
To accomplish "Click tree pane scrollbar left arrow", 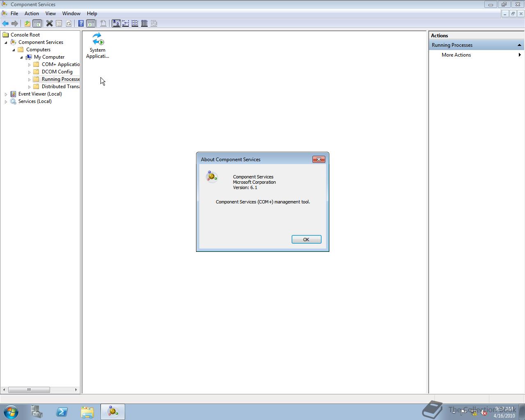I will 4,390.
